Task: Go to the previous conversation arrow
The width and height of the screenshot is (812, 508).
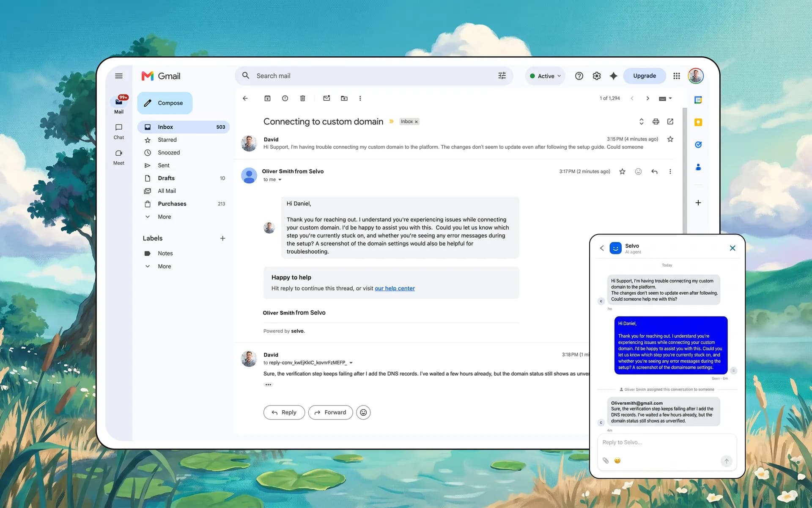Action: tap(632, 98)
